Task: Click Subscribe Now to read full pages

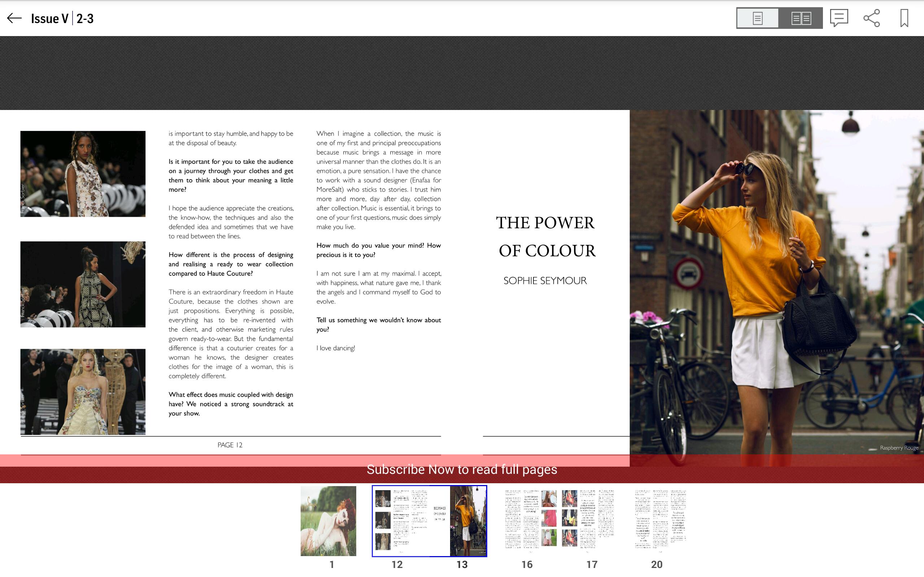Action: point(462,470)
